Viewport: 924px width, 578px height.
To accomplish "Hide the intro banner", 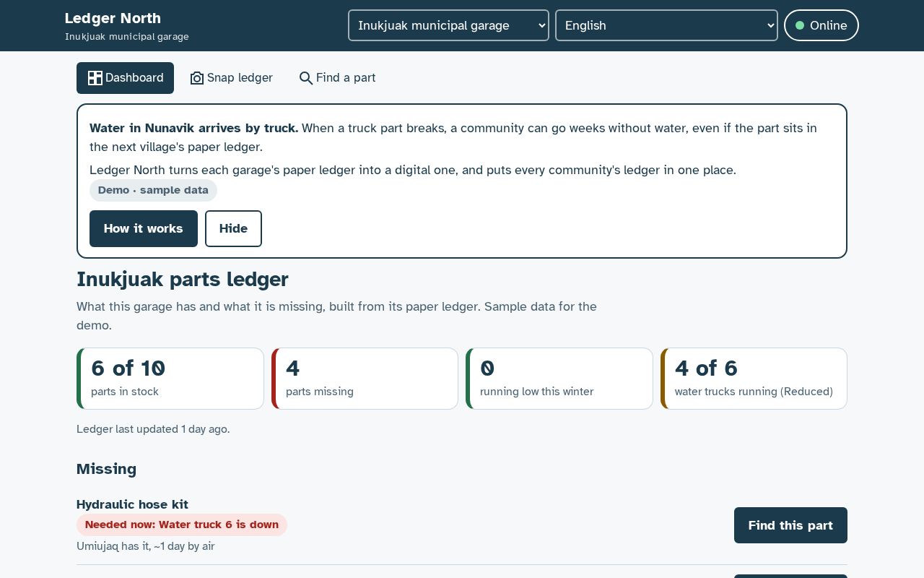I will point(233,228).
